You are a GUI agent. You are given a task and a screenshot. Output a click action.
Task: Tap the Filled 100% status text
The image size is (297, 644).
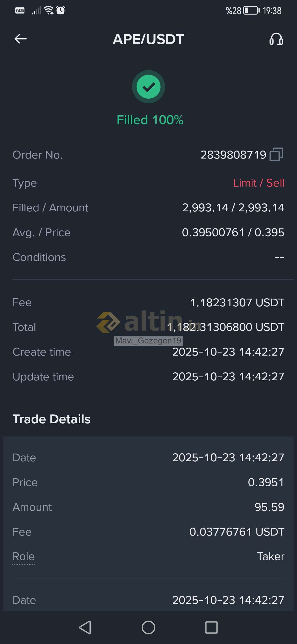tap(150, 120)
